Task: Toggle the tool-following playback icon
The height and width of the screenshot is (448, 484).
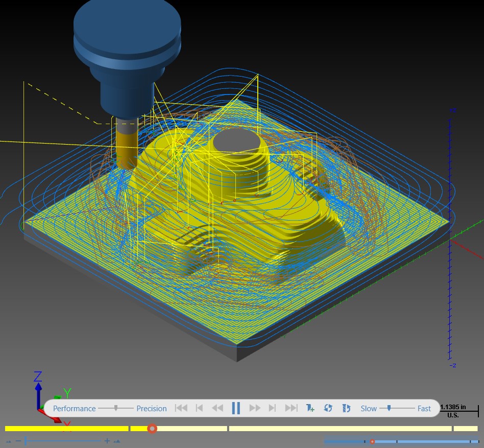Action: click(346, 408)
